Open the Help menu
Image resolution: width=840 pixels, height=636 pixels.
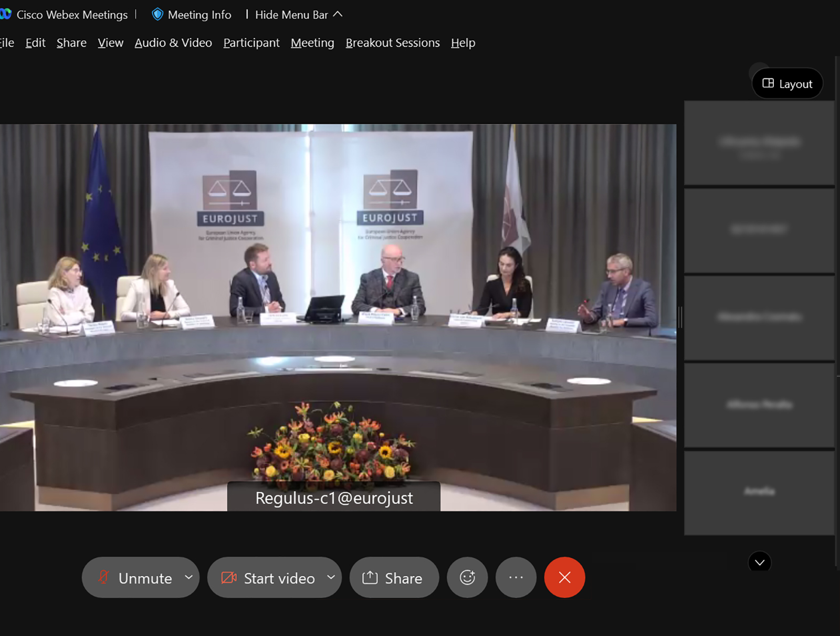pyautogui.click(x=463, y=43)
